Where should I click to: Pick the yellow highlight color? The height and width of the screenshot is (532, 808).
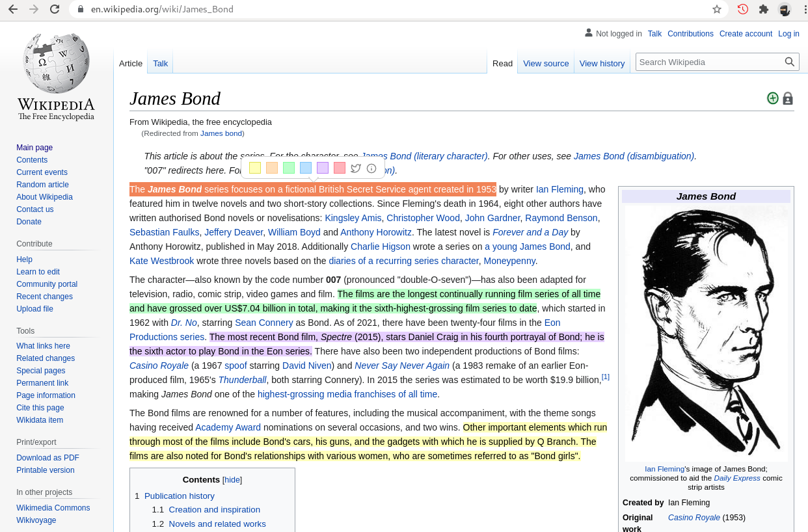[255, 168]
